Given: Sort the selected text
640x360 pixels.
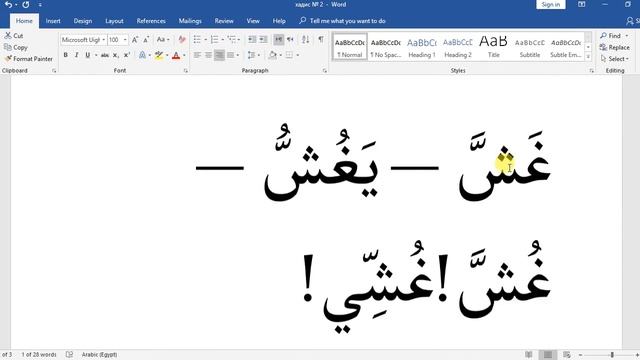Looking at the screenshot, I should (305, 40).
